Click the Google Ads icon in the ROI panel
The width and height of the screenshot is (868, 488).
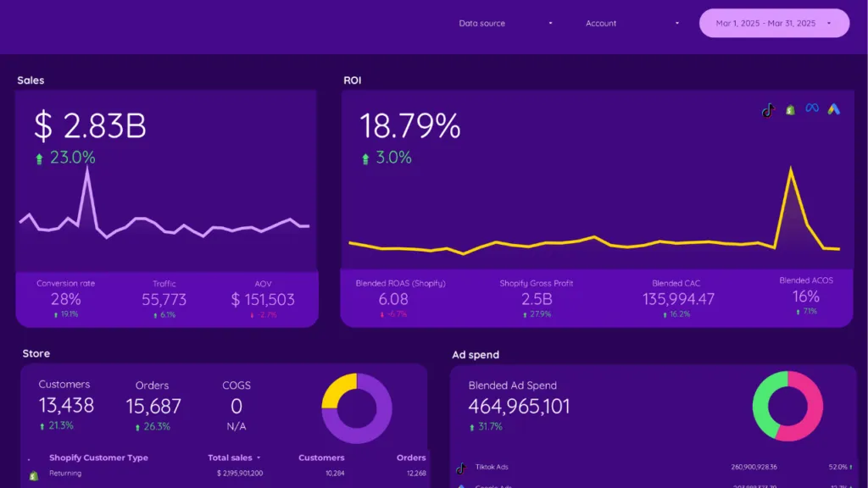coord(833,108)
